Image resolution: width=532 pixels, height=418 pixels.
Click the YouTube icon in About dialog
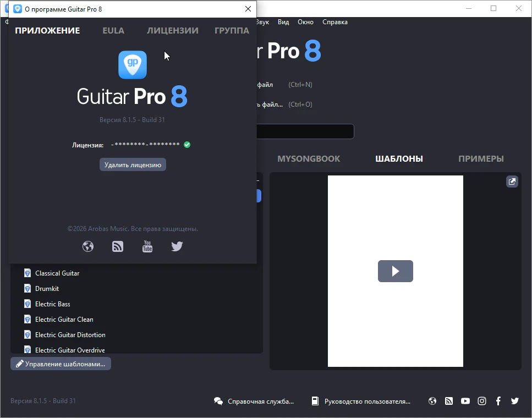click(147, 246)
